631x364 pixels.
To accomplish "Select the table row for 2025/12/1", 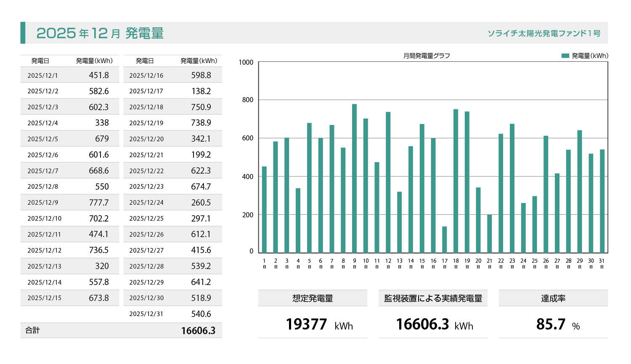I will 69,76.
